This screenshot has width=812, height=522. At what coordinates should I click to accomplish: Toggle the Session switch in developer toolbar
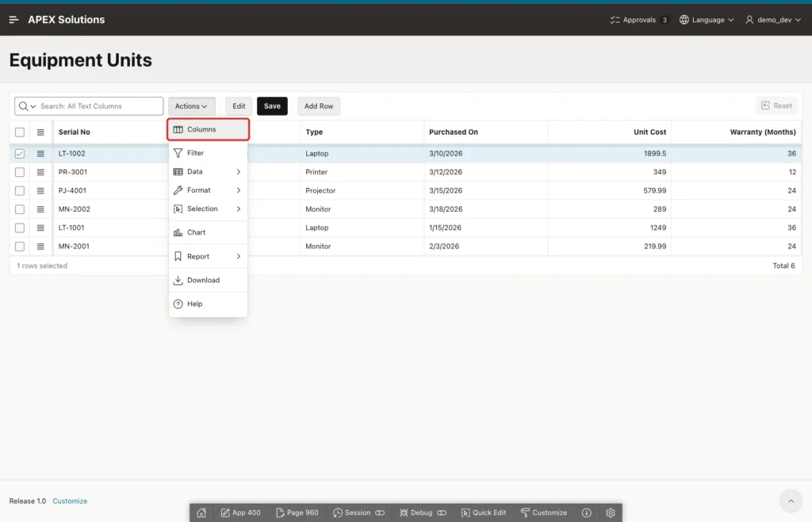click(380, 512)
